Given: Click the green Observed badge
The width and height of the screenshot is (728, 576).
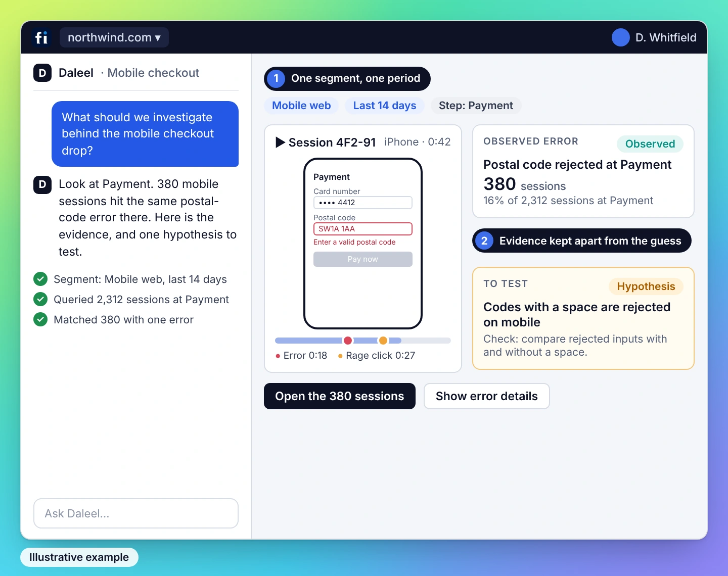Looking at the screenshot, I should tap(650, 144).
